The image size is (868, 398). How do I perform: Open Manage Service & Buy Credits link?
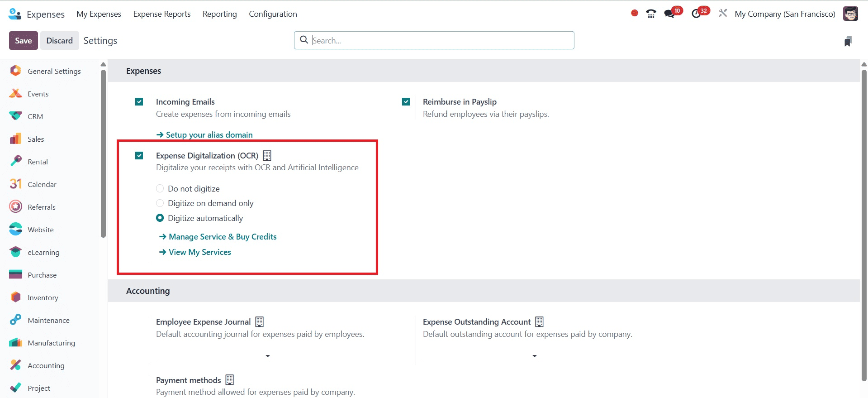218,237
